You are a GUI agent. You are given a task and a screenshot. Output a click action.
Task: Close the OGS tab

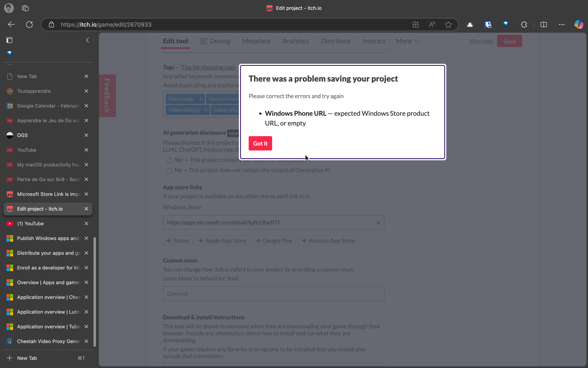point(86,135)
